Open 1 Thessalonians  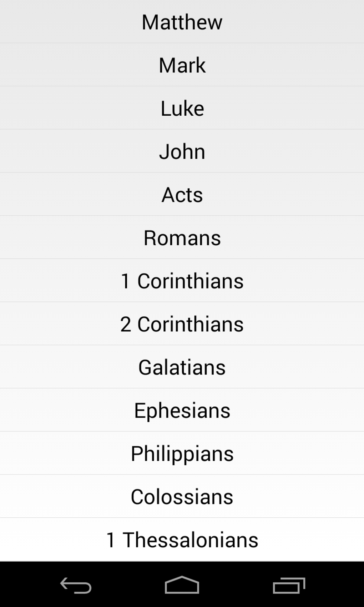click(182, 540)
